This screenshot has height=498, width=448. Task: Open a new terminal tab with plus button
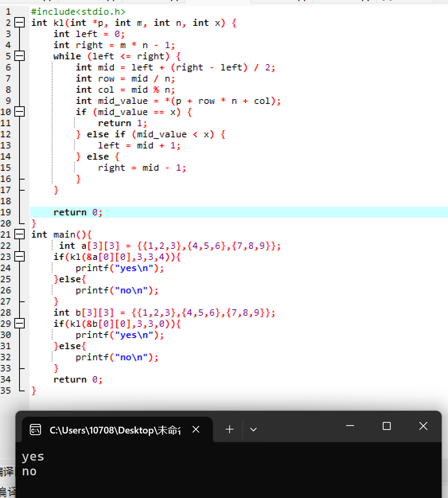pos(230,429)
